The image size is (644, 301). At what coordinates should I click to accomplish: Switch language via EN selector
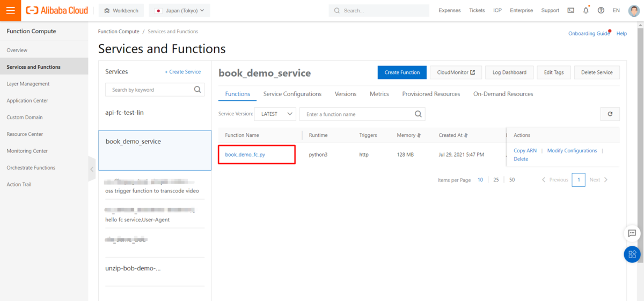616,10
